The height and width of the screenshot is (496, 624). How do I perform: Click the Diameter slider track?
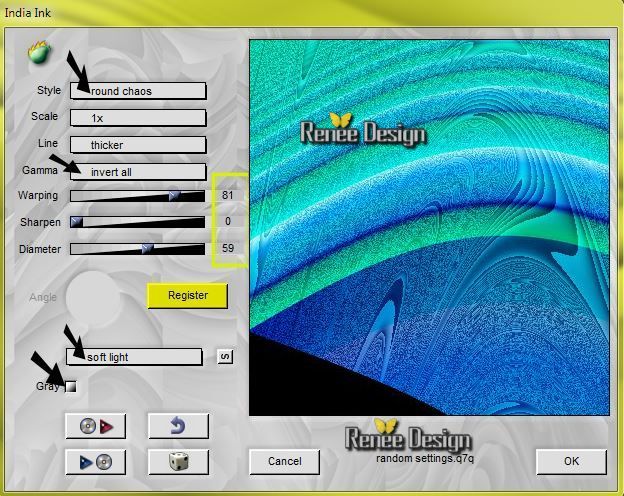138,249
